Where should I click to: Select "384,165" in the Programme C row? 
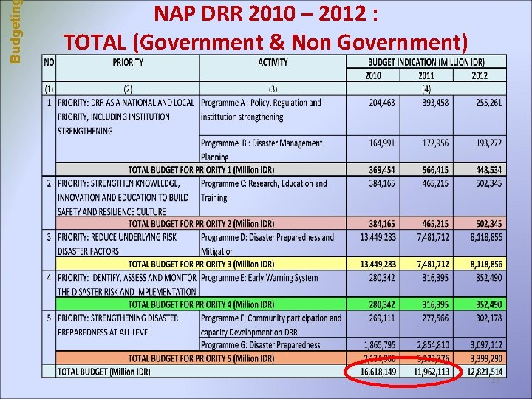coord(382,183)
